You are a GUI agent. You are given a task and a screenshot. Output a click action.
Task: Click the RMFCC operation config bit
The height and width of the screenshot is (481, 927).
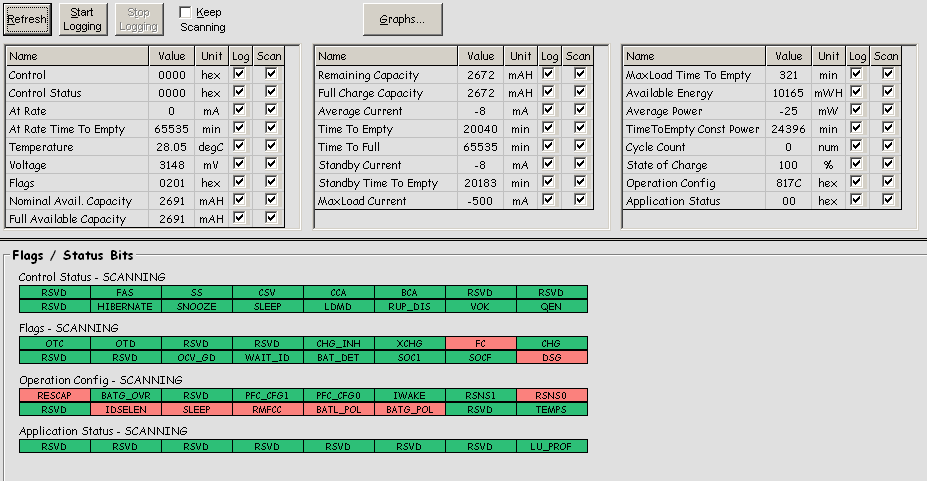[x=267, y=410]
